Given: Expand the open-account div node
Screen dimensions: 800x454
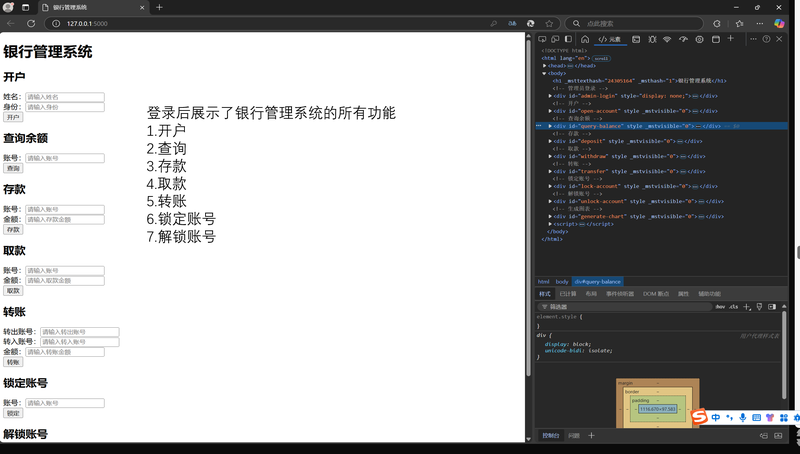Looking at the screenshot, I should pyautogui.click(x=550, y=111).
